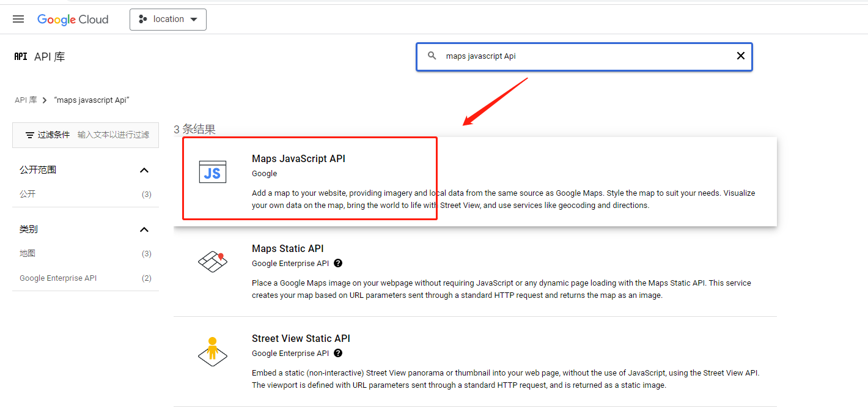Click the Street View Static API description text
Image resolution: width=868 pixels, height=419 pixels.
point(506,379)
